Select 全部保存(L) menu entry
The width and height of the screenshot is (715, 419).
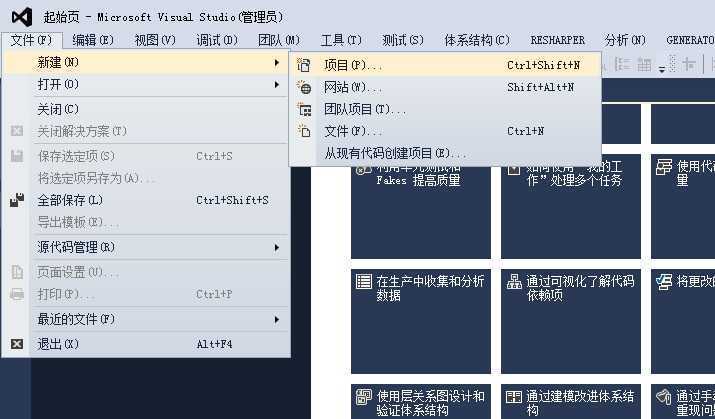pos(146,200)
